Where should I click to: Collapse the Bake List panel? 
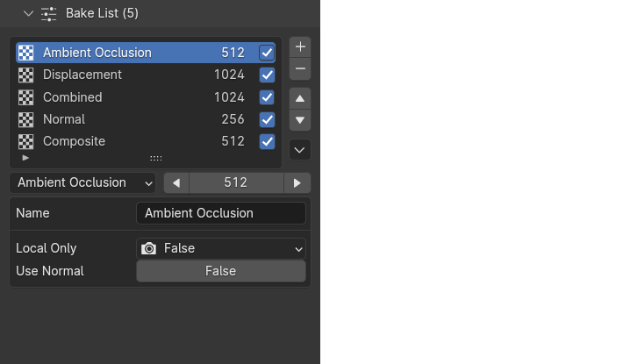click(x=28, y=13)
